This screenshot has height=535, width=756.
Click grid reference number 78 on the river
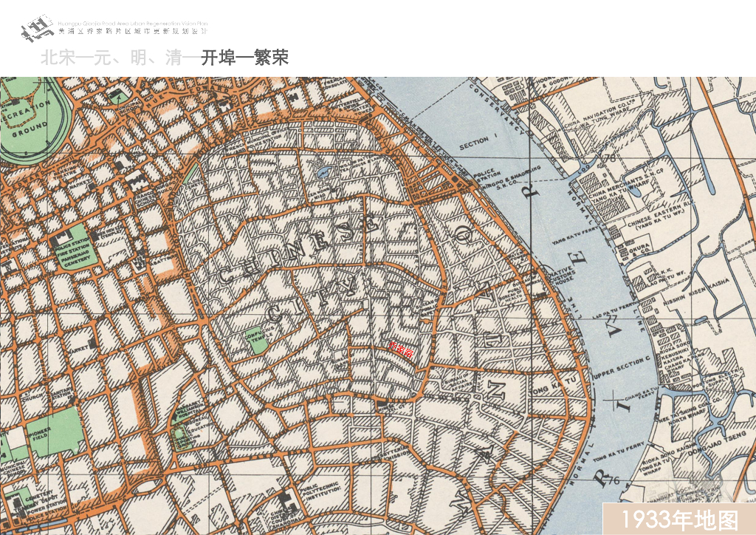[x=612, y=157]
